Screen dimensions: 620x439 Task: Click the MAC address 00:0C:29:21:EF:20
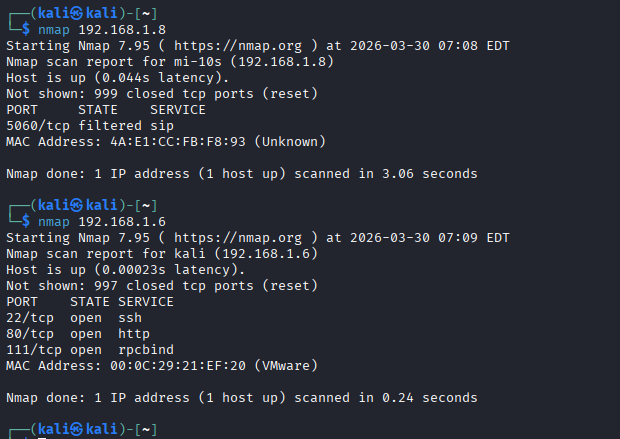tap(176, 366)
